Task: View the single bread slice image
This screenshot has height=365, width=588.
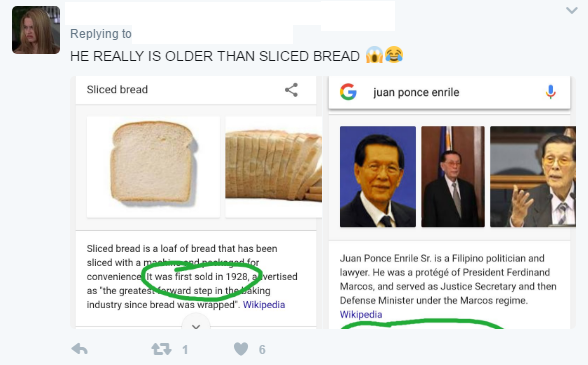Action: 153,167
